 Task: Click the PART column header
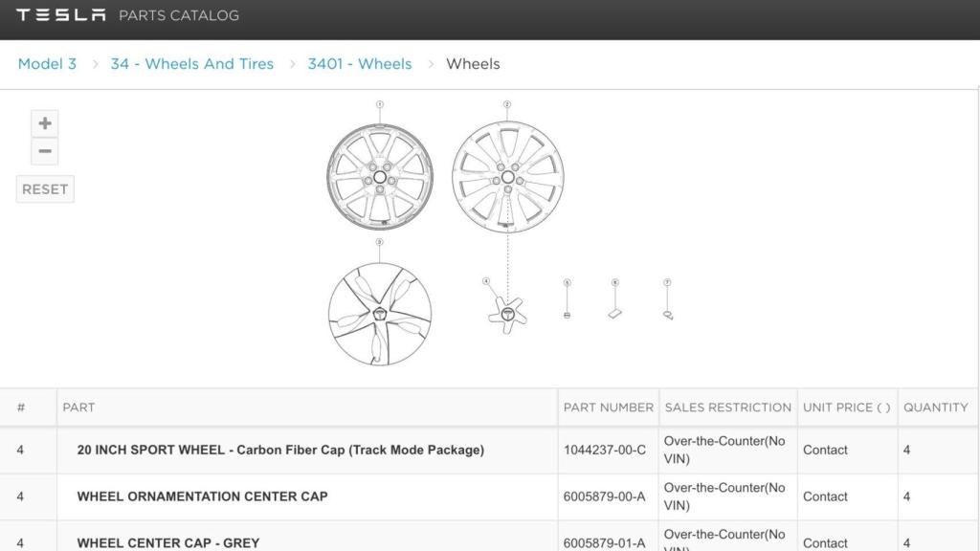click(78, 408)
